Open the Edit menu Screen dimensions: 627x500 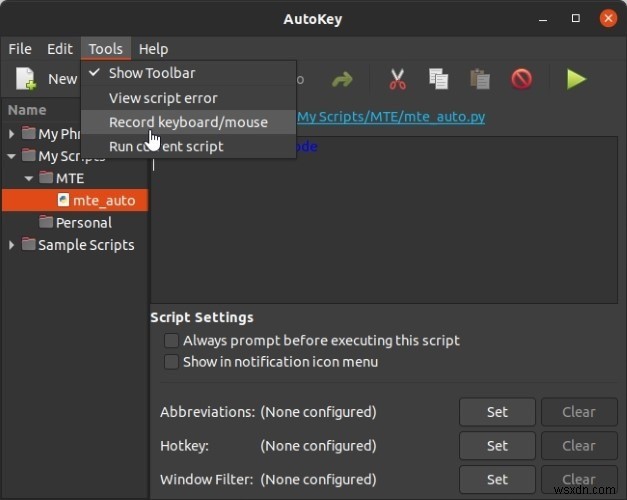click(x=60, y=49)
